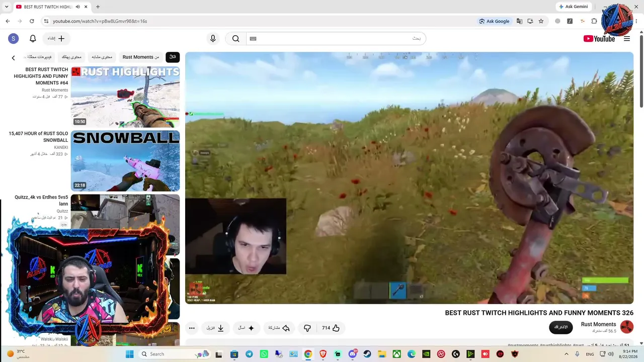Open Xbox app from the taskbar
Image resolution: width=644 pixels, height=362 pixels.
click(397, 354)
